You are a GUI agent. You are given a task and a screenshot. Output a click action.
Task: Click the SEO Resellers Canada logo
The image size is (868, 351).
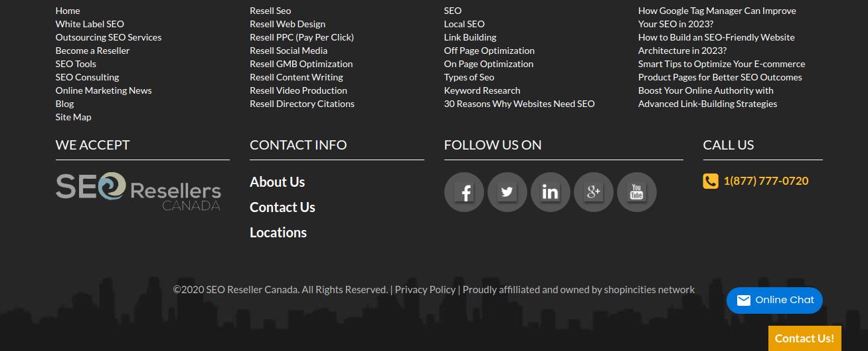click(x=138, y=191)
